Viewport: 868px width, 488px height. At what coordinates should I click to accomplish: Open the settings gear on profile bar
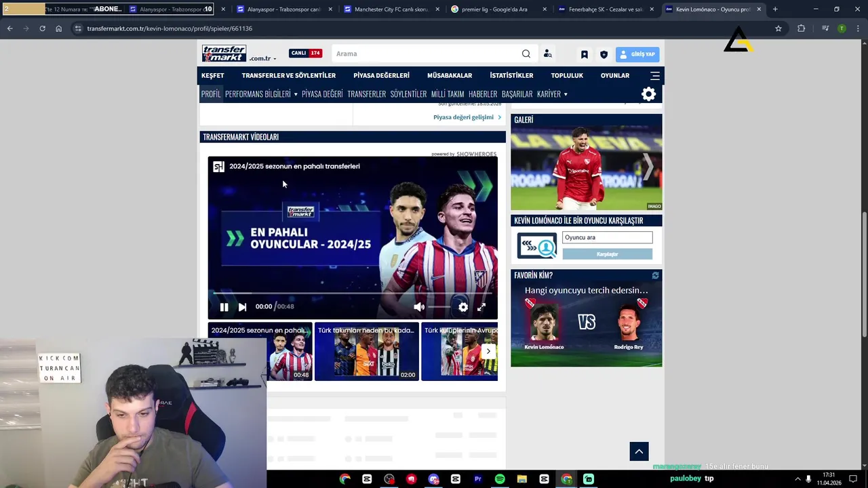click(x=649, y=94)
